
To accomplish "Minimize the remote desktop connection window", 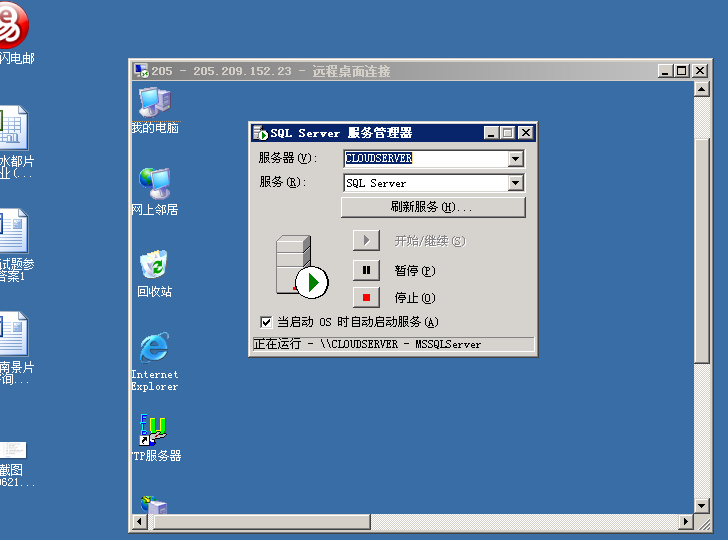I will 665,71.
